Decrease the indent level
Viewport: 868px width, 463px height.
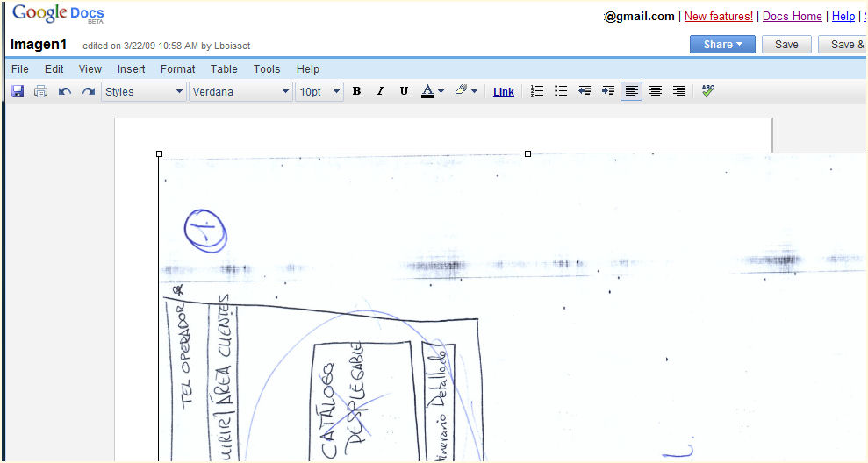click(x=585, y=91)
